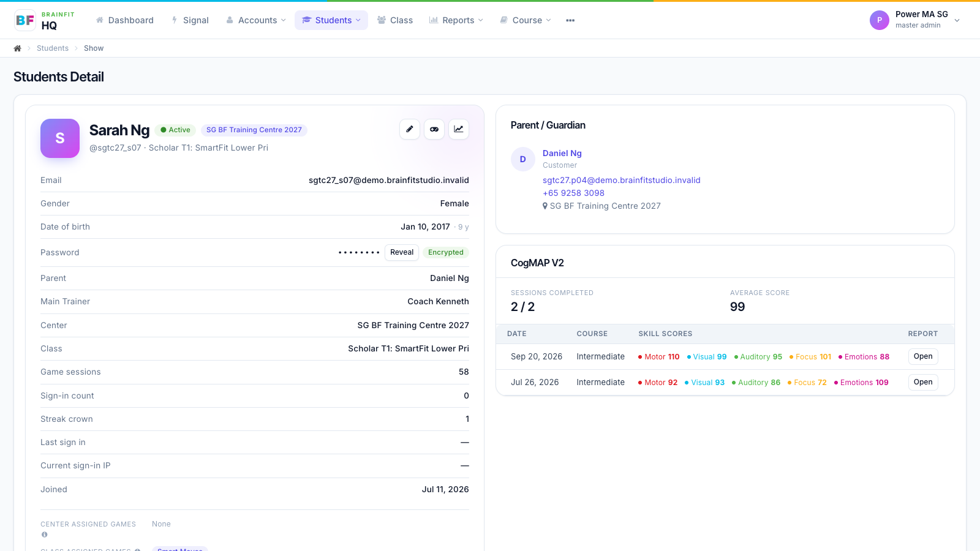Click the Encrypted password badge
The height and width of the screenshot is (551, 980).
446,252
